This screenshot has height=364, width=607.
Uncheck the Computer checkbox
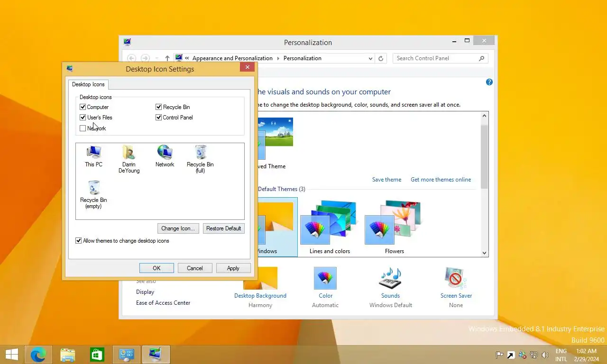pos(83,107)
